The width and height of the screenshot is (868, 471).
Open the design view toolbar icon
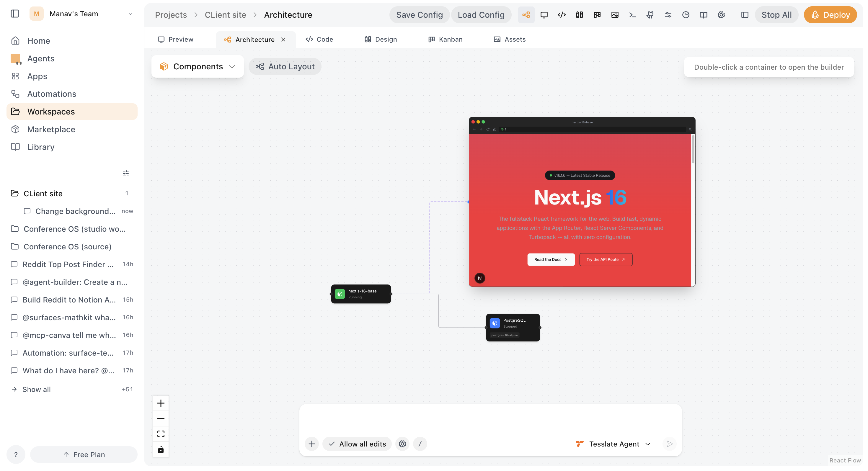click(x=579, y=15)
